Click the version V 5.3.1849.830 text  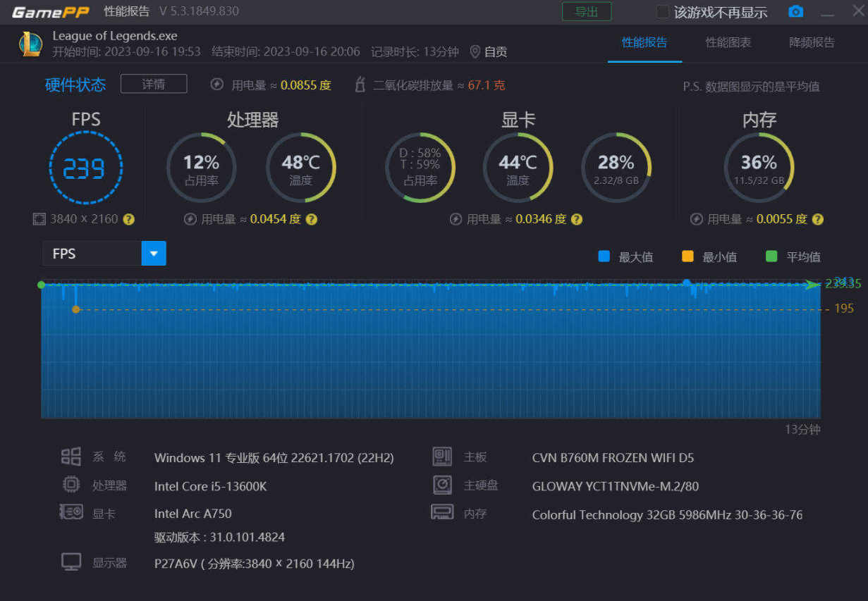[x=199, y=11]
